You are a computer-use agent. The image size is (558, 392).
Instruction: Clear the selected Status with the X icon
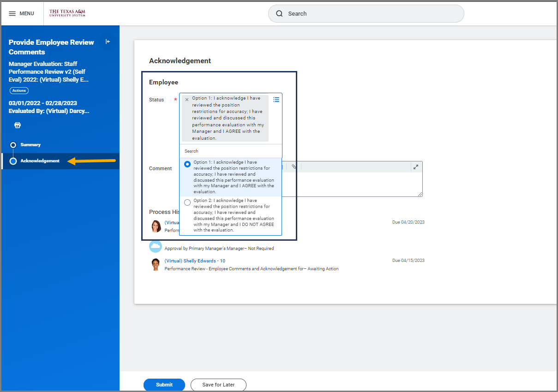tap(186, 99)
